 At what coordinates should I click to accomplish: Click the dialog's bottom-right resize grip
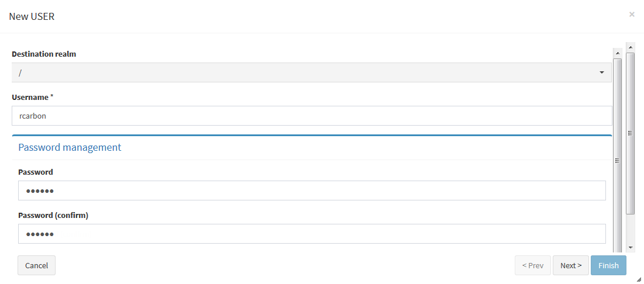tap(639, 279)
